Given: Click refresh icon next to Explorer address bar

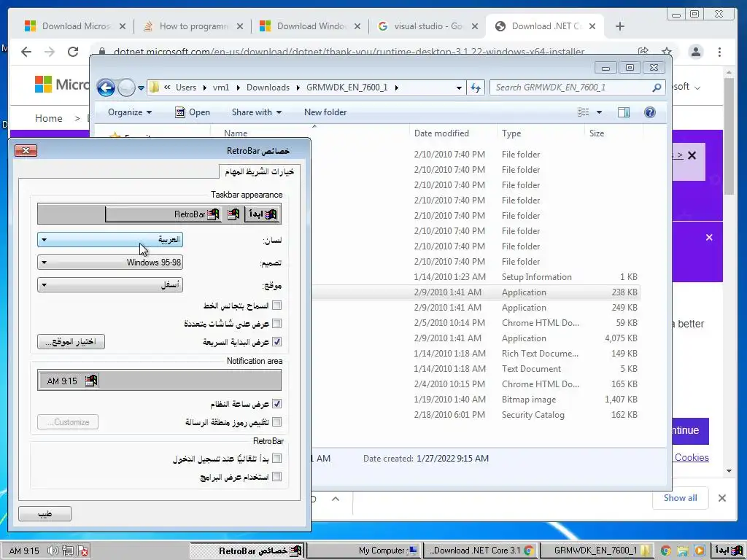Looking at the screenshot, I should pyautogui.click(x=476, y=87).
